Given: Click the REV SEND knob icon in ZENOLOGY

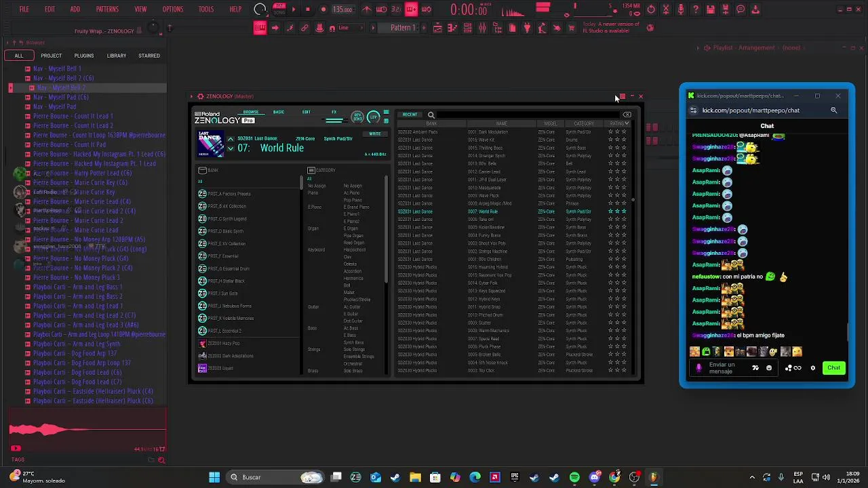Looking at the screenshot, I should pos(358,117).
